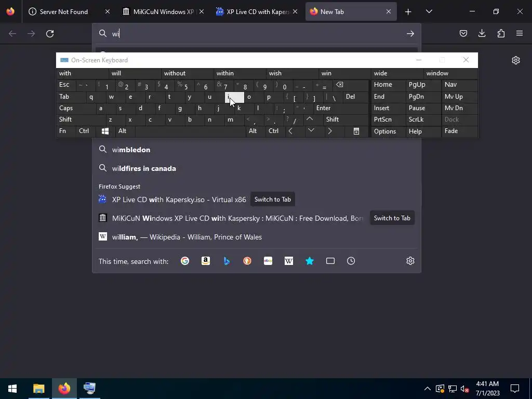This screenshot has height=399, width=532.
Task: Open the List all tabs dropdown
Action: [429, 12]
